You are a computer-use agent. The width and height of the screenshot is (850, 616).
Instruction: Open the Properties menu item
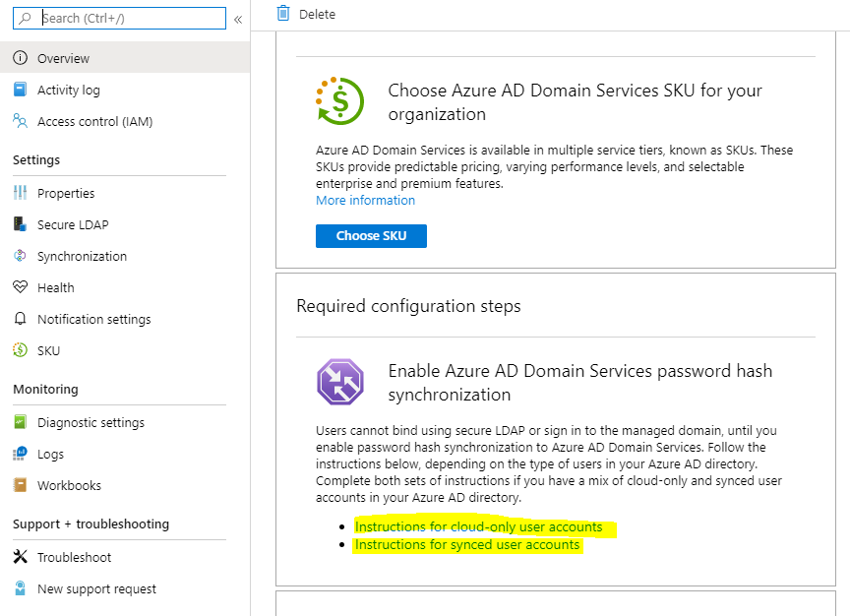click(66, 193)
